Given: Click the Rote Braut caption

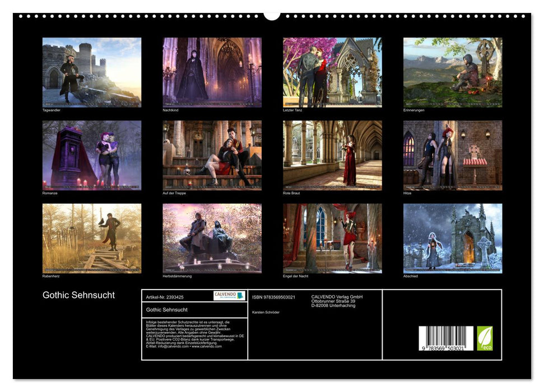Looking at the screenshot, I should [x=291, y=193].
